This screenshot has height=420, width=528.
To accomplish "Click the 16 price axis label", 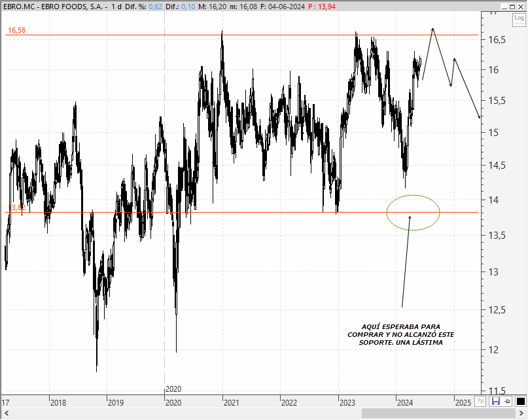I will 494,70.
